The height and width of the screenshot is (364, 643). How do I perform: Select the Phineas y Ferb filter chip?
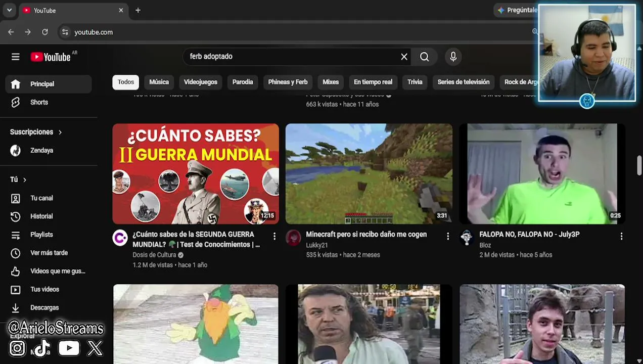click(x=288, y=82)
